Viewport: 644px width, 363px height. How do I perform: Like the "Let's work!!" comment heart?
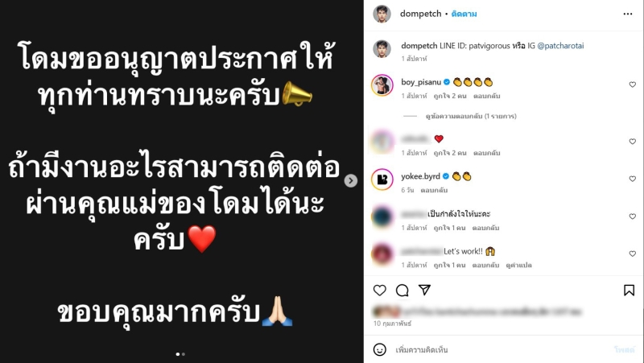[x=633, y=254]
